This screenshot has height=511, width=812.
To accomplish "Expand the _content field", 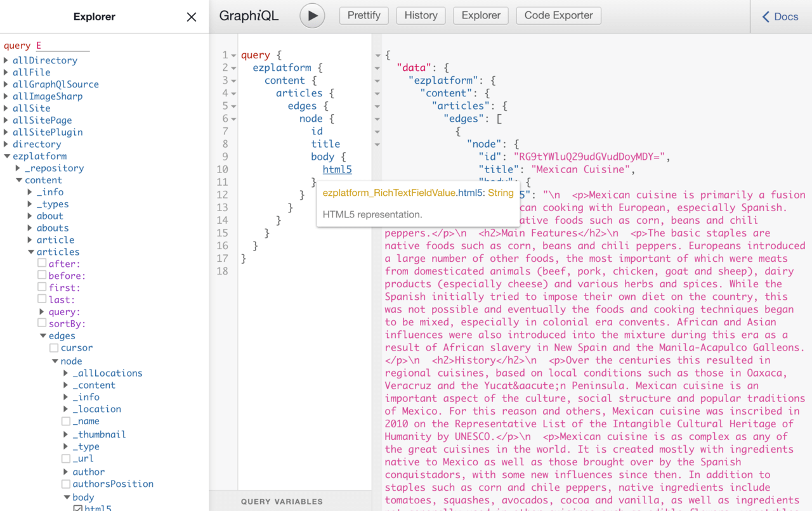I will point(66,385).
